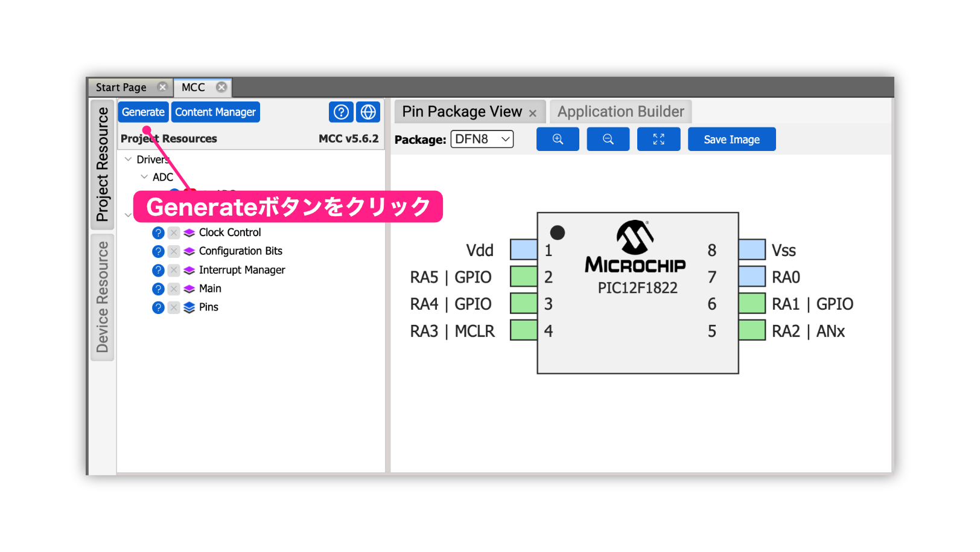Close the Start Page tab
This screenshot has width=980, height=552.
(162, 87)
